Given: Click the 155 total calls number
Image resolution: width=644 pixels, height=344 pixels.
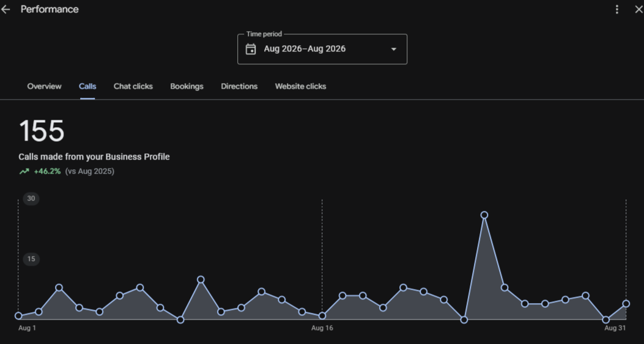Looking at the screenshot, I should (42, 131).
